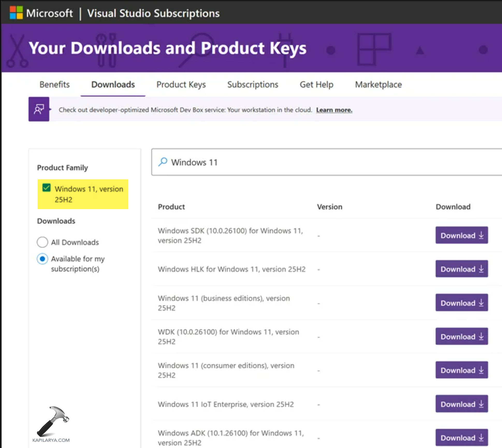Go to the Marketplace tab
The height and width of the screenshot is (448, 502).
(x=378, y=85)
